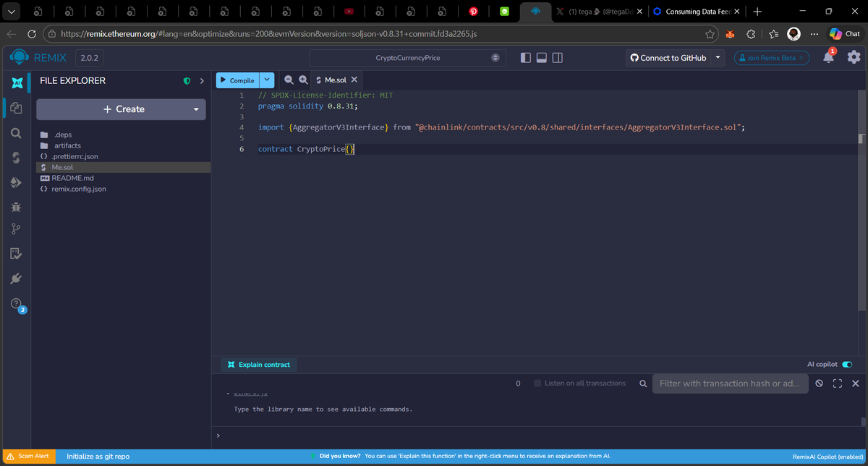The image size is (868, 466).
Task: Click Initialize as git repo
Action: 98,457
